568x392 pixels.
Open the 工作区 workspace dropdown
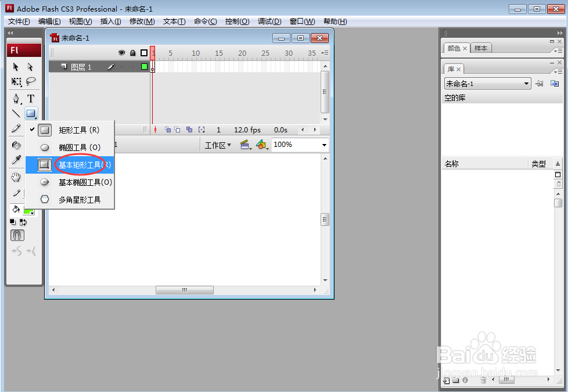[218, 145]
